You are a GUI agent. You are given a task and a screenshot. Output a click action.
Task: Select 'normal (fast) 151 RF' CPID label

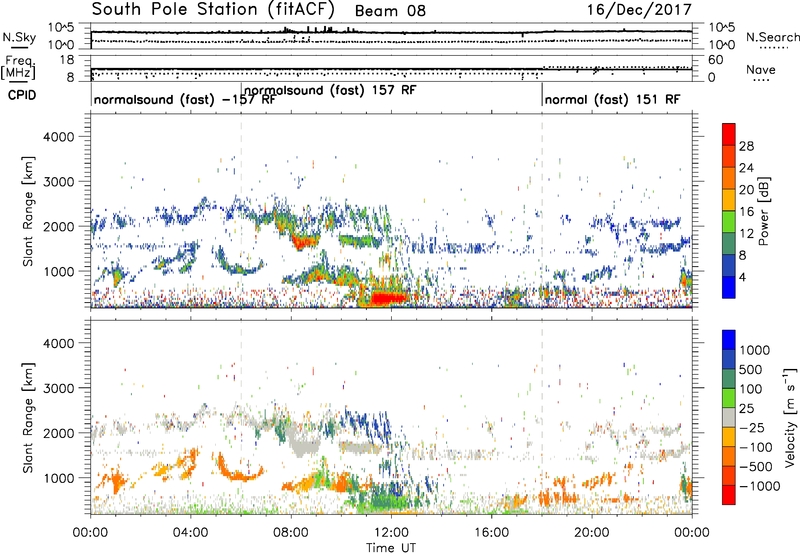(x=612, y=99)
